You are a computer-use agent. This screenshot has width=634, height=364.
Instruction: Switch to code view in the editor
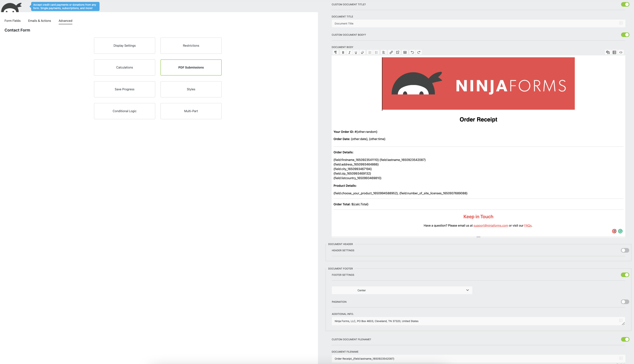coord(621,52)
